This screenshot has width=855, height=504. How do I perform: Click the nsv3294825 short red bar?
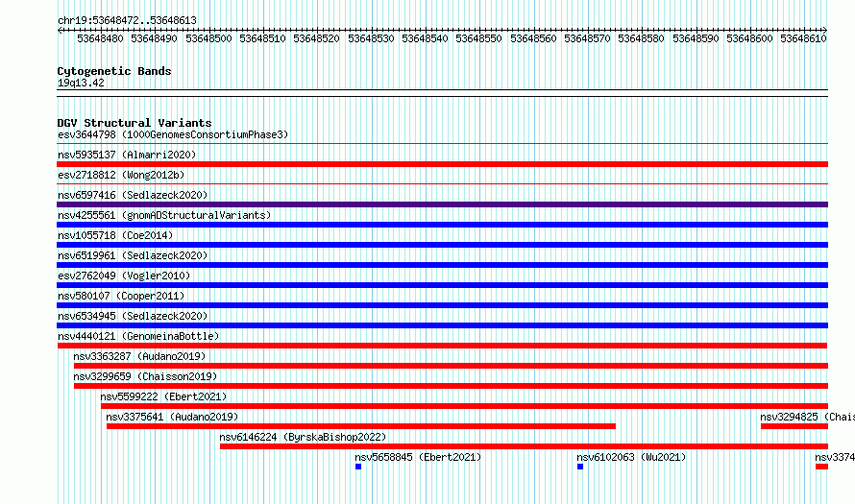pyautogui.click(x=794, y=426)
